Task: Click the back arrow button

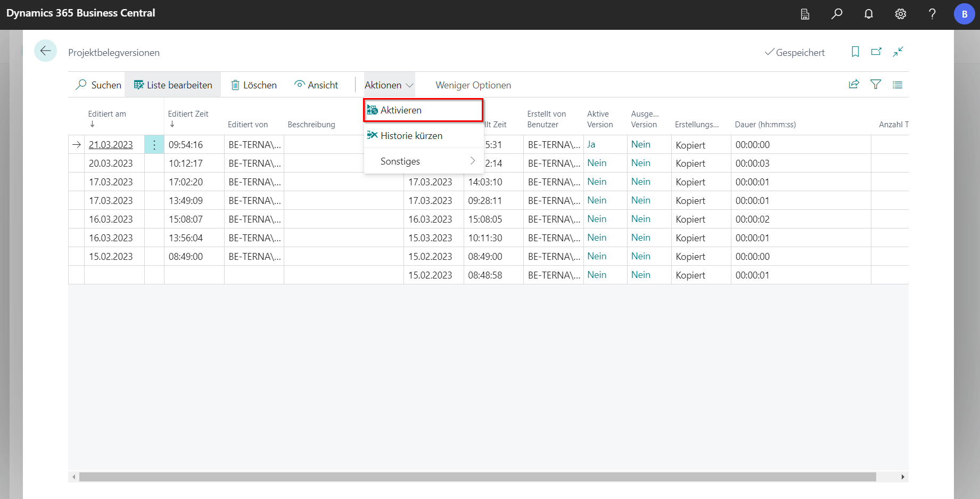Action: point(45,51)
